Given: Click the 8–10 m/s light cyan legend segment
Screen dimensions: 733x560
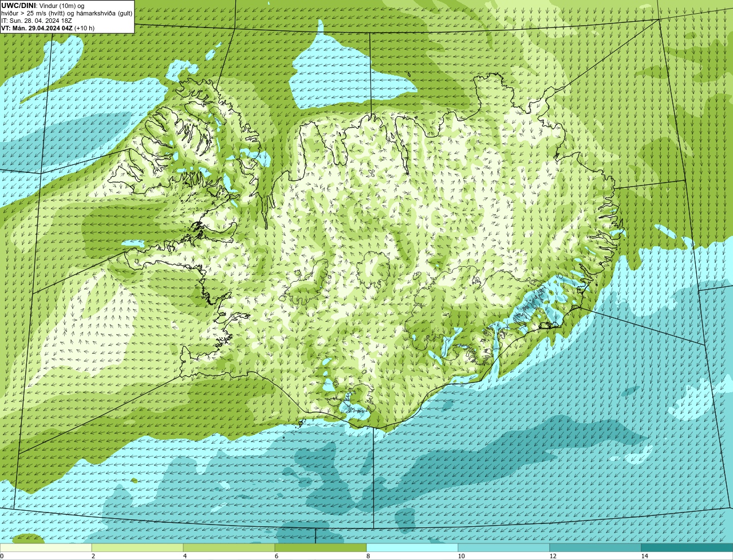Looking at the screenshot, I should pos(412,547).
